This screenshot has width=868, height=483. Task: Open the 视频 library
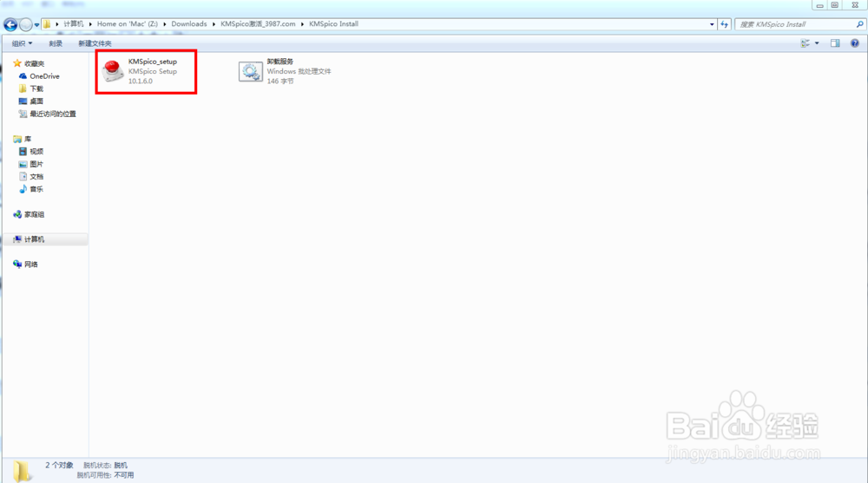pos(31,152)
